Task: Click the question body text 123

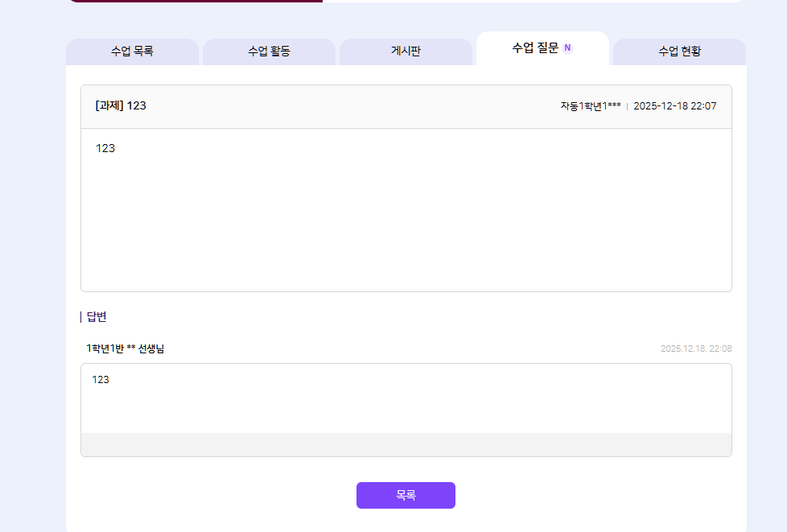Action: point(105,148)
